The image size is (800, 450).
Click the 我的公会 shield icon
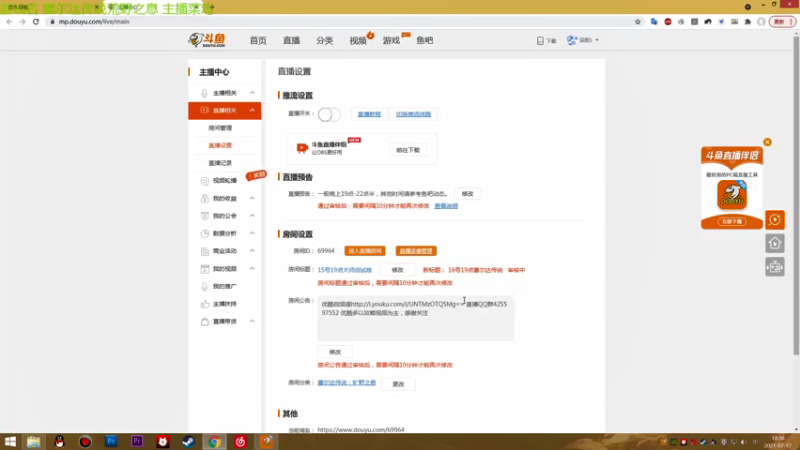point(205,216)
